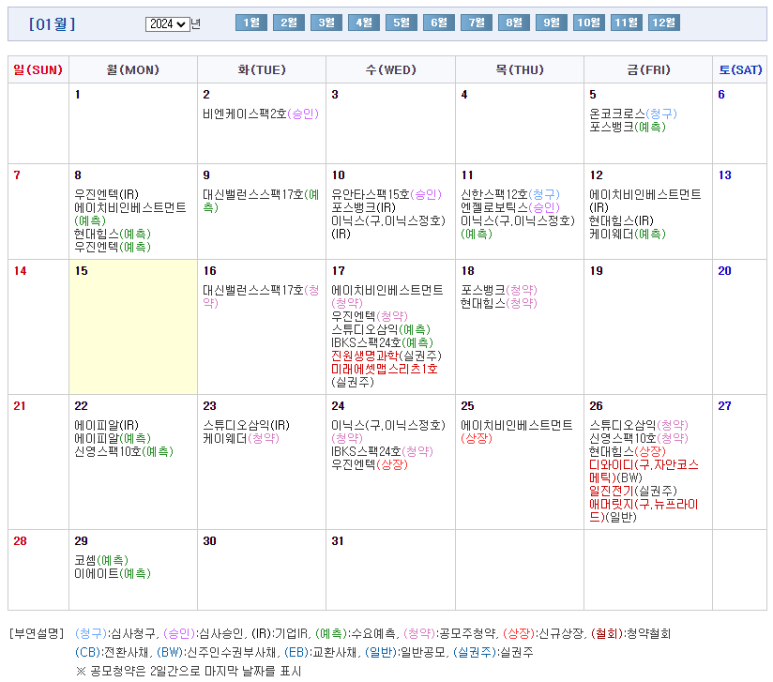This screenshot has height=682, width=773.
Task: Open 신영스팩10호(청약) entry on the 26th
Action: click(x=639, y=438)
